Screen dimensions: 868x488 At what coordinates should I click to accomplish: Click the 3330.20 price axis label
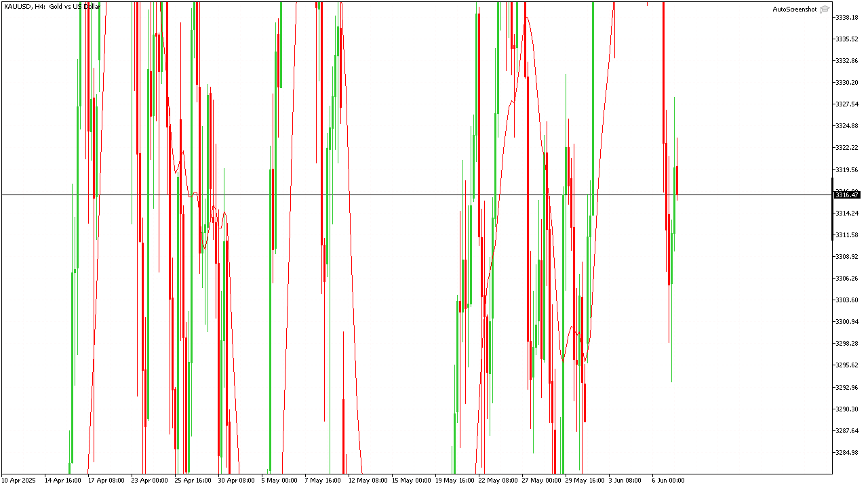(847, 82)
